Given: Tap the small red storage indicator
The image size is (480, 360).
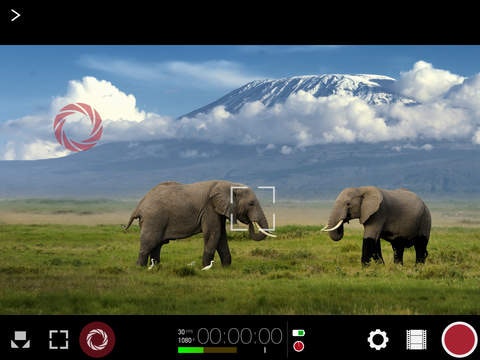Looking at the screenshot, I should [299, 346].
